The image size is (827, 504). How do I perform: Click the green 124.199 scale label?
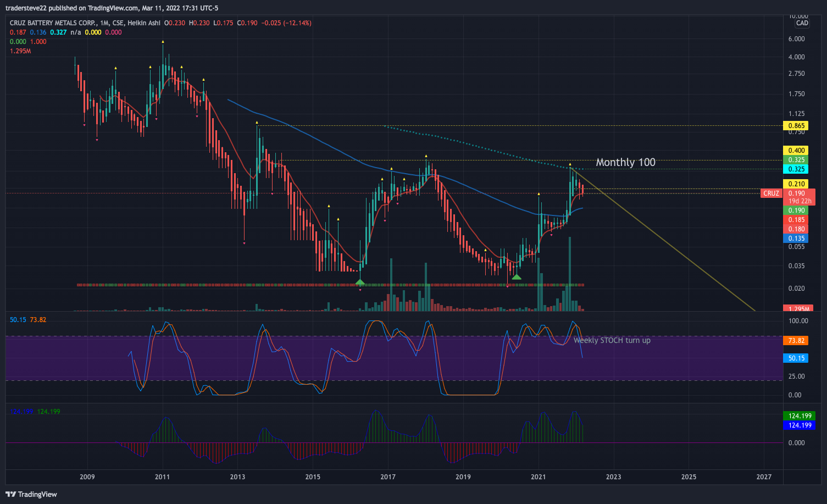click(800, 416)
